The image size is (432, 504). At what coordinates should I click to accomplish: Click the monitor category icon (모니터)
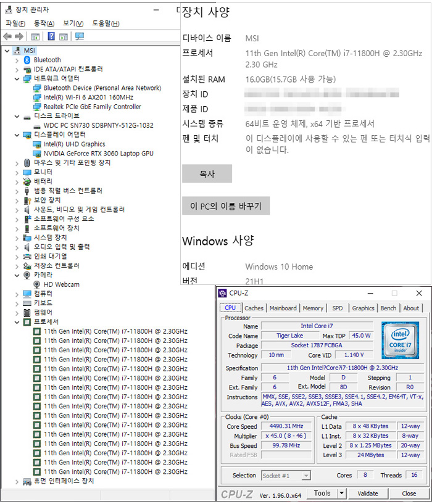[x=27, y=172]
